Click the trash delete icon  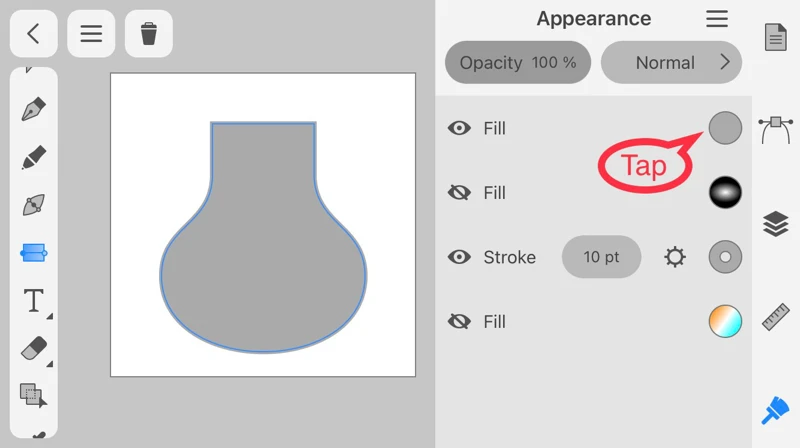149,34
